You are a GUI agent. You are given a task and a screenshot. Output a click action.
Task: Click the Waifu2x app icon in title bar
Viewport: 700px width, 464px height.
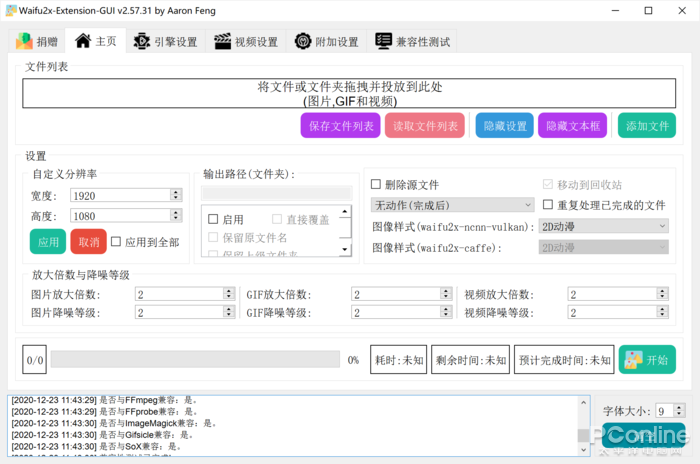click(12, 10)
